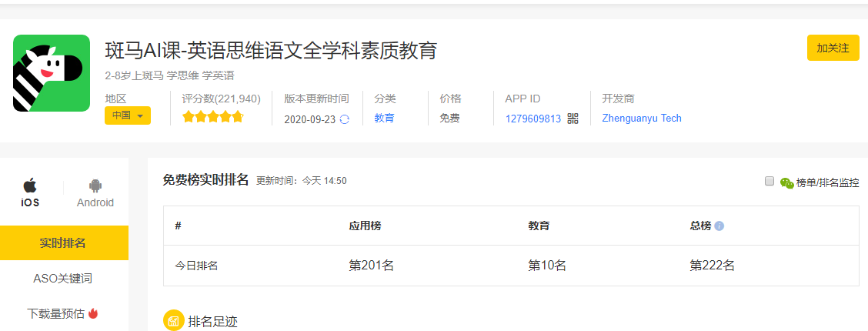The width and height of the screenshot is (868, 331).
Task: Open the 中国 region dropdown
Action: [x=128, y=115]
